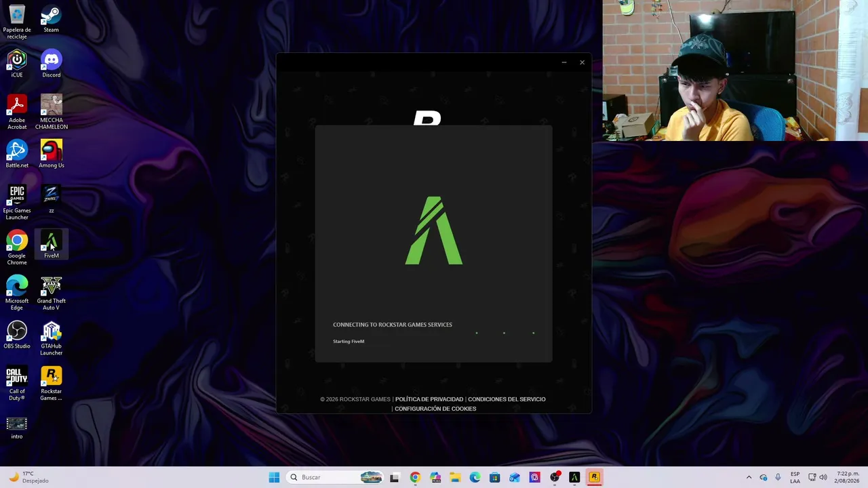Click the 'Starting FiveM' status text
The height and width of the screenshot is (488, 868).
tap(349, 342)
